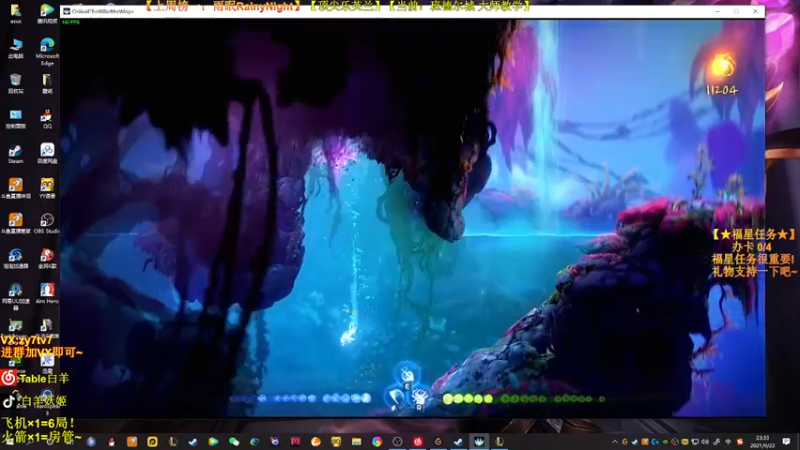Close the Ori game window
The height and width of the screenshot is (450, 800).
[755, 11]
